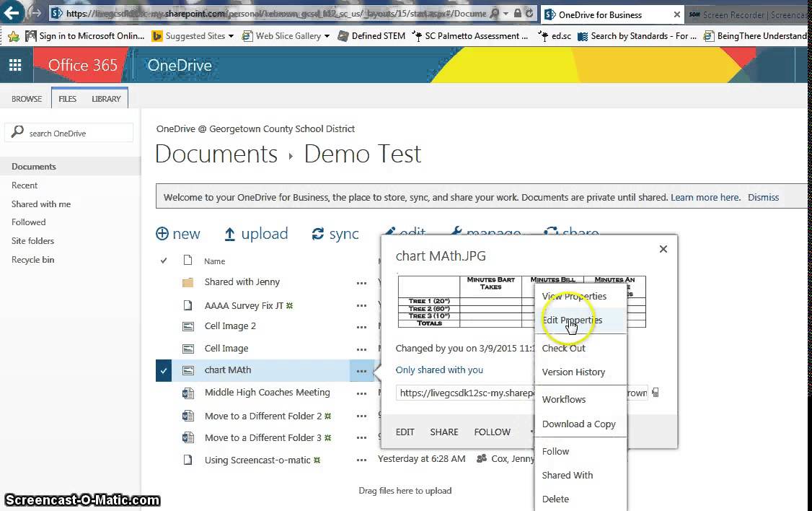This screenshot has height=511, width=812.
Task: Click the favorites star icon in bookmarks bar
Action: [14, 36]
